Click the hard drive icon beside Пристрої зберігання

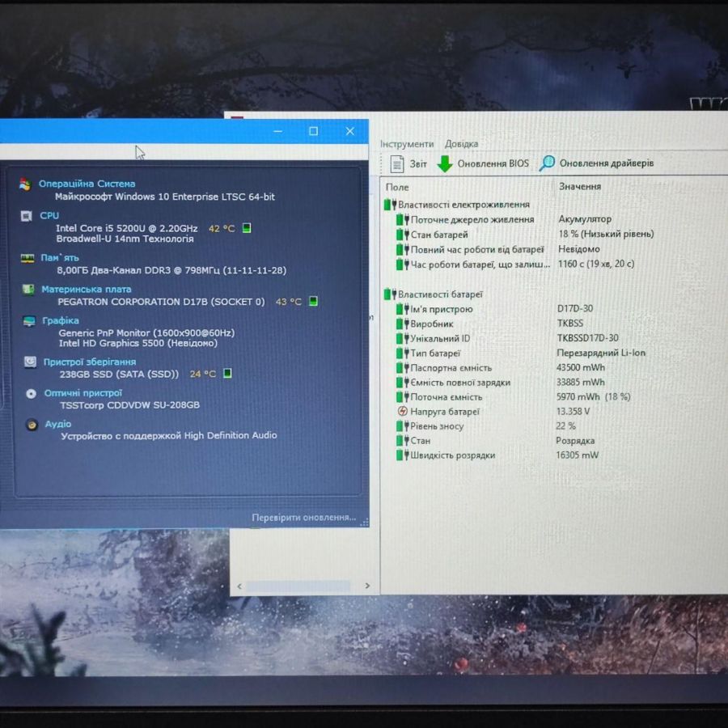pos(30,362)
